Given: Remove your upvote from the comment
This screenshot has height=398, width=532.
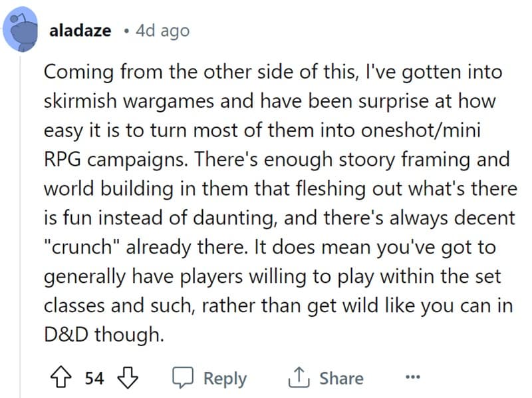Looking at the screenshot, I should coord(63,377).
